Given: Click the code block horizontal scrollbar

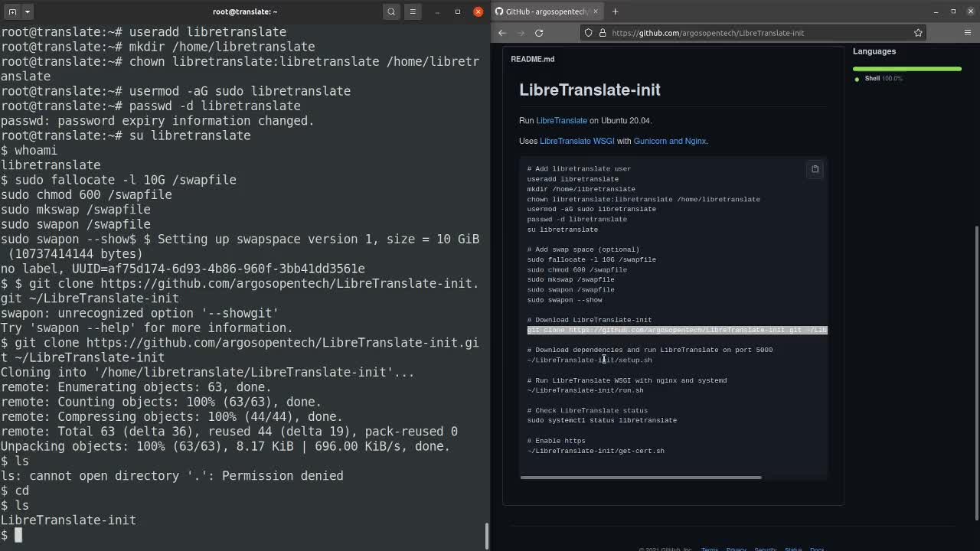Looking at the screenshot, I should (x=641, y=478).
